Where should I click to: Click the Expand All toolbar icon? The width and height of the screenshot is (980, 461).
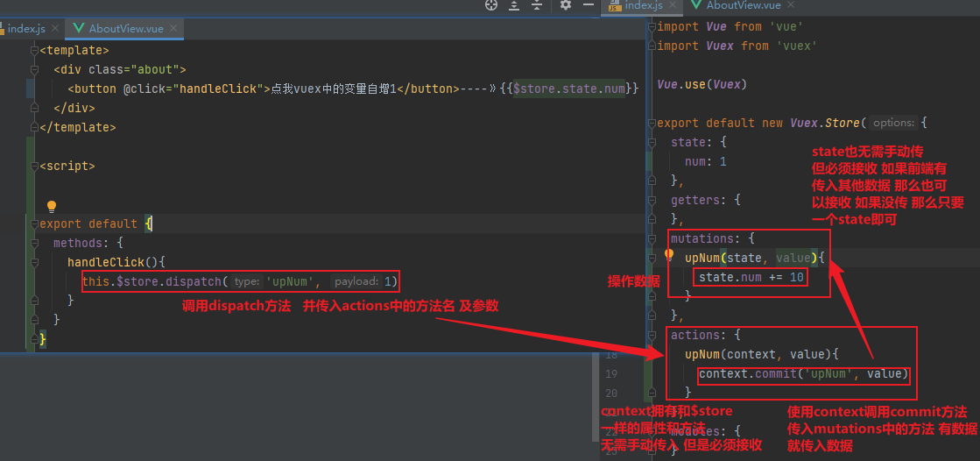(514, 5)
